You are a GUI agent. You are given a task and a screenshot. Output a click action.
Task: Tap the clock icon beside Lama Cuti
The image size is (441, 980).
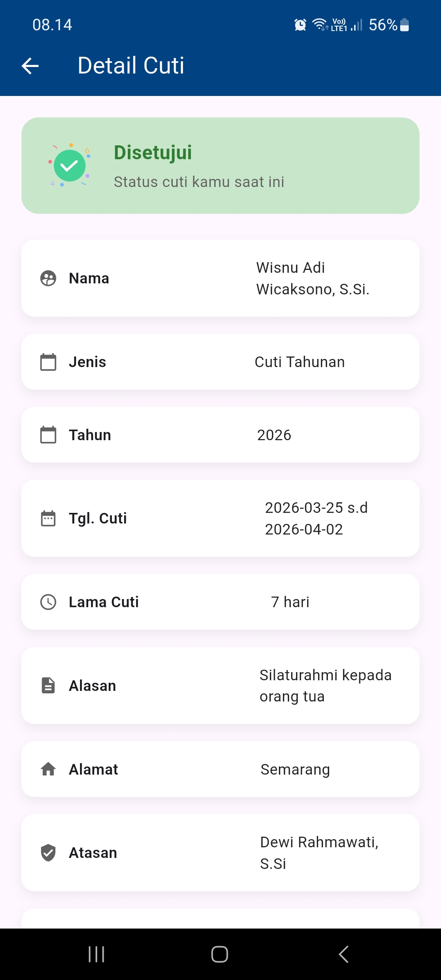click(x=48, y=602)
